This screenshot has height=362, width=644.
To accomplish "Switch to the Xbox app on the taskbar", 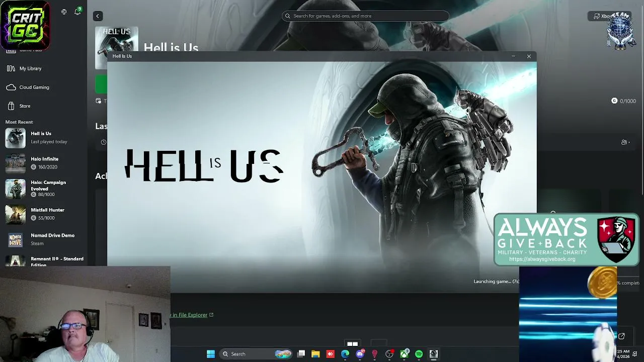I will coord(404,354).
